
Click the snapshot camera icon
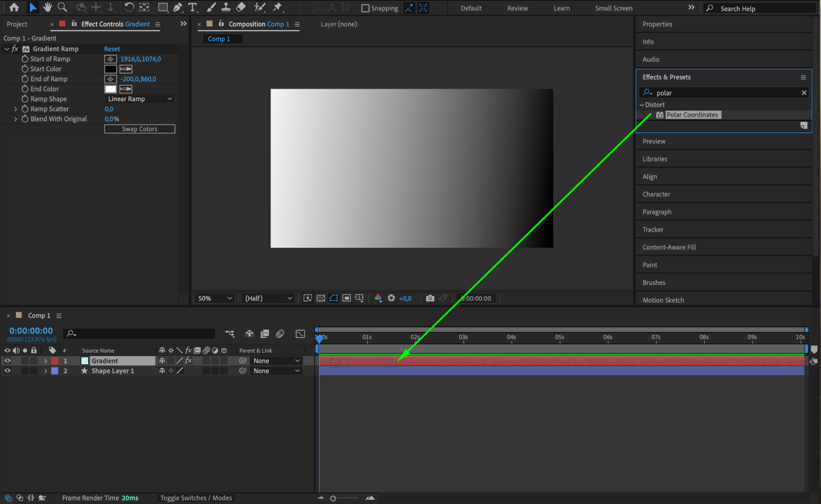click(430, 298)
